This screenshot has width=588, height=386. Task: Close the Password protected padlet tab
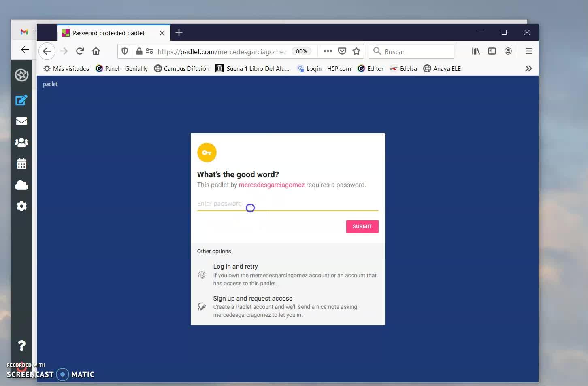tap(162, 33)
